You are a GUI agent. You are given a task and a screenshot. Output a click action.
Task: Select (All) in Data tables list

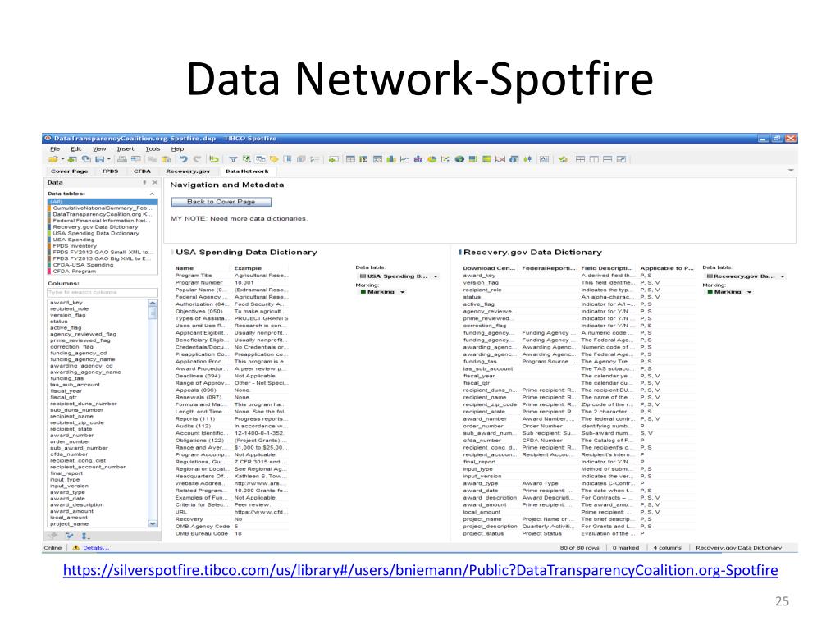(x=103, y=202)
